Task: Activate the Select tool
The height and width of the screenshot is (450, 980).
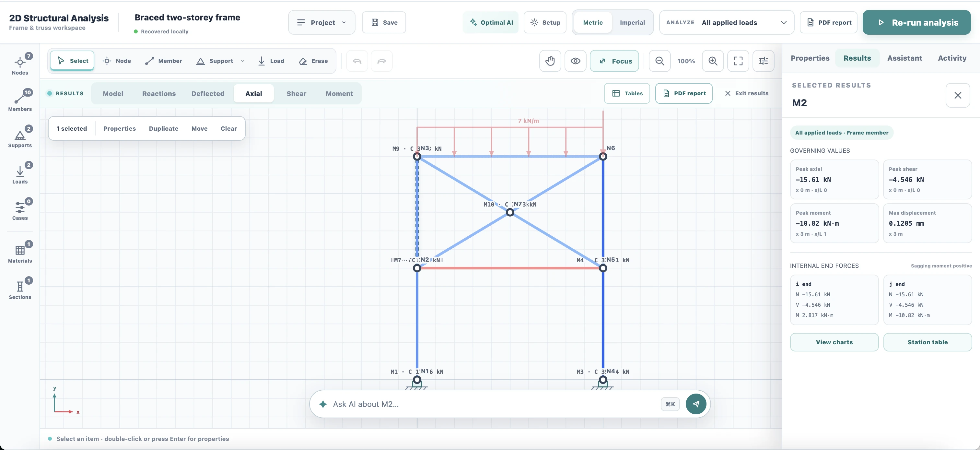Action: tap(72, 61)
